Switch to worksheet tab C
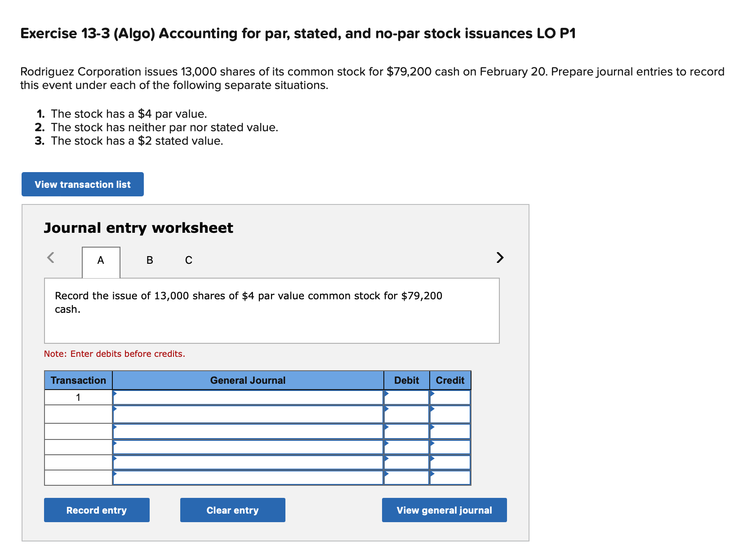Image resolution: width=756 pixels, height=559 pixels. tap(188, 260)
